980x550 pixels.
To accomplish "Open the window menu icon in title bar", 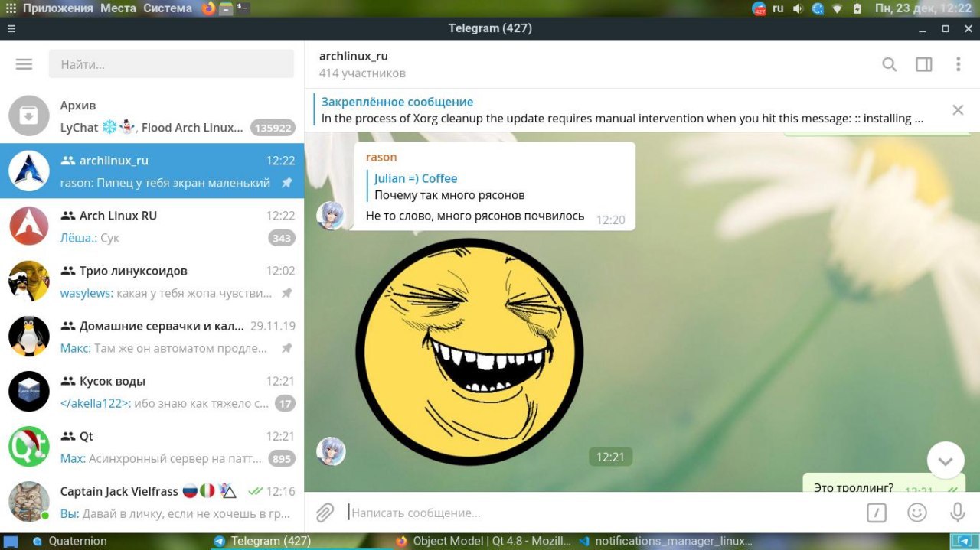I will [11, 28].
